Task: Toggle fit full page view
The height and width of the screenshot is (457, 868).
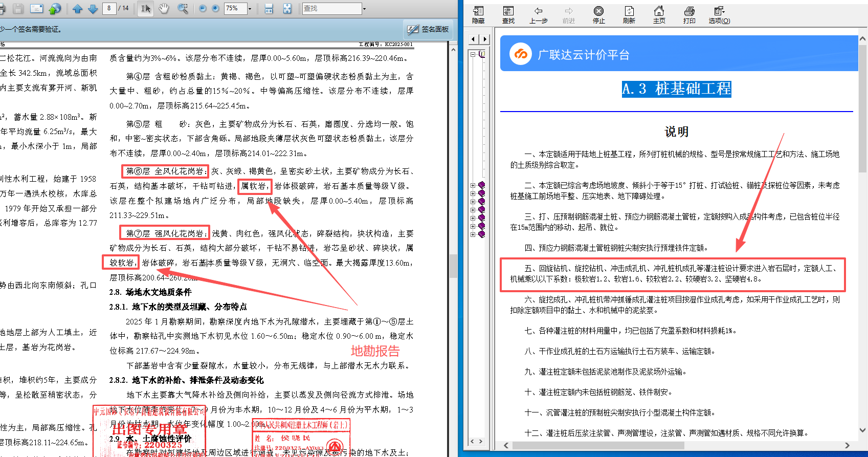Action: tap(287, 9)
